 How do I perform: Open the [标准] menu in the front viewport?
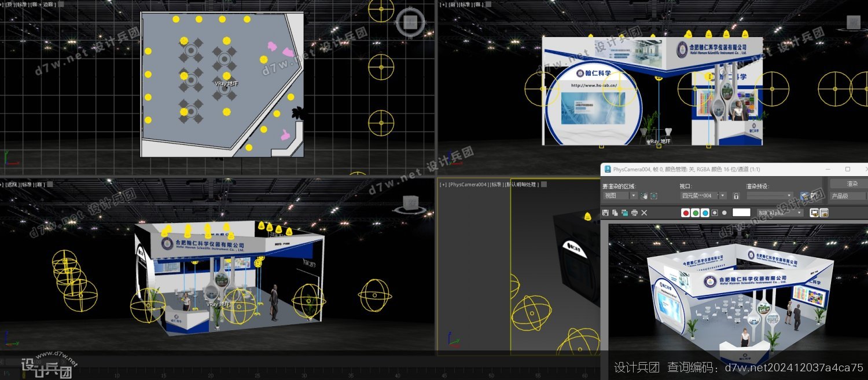466,5
